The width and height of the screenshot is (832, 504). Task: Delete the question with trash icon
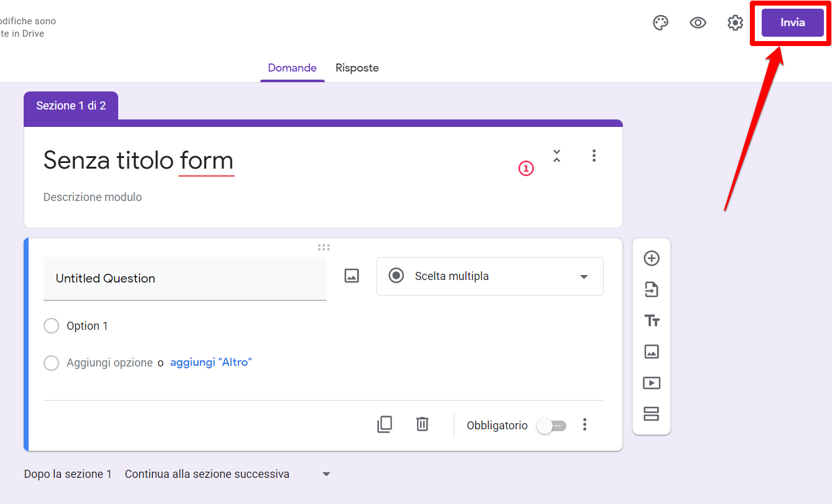(422, 424)
